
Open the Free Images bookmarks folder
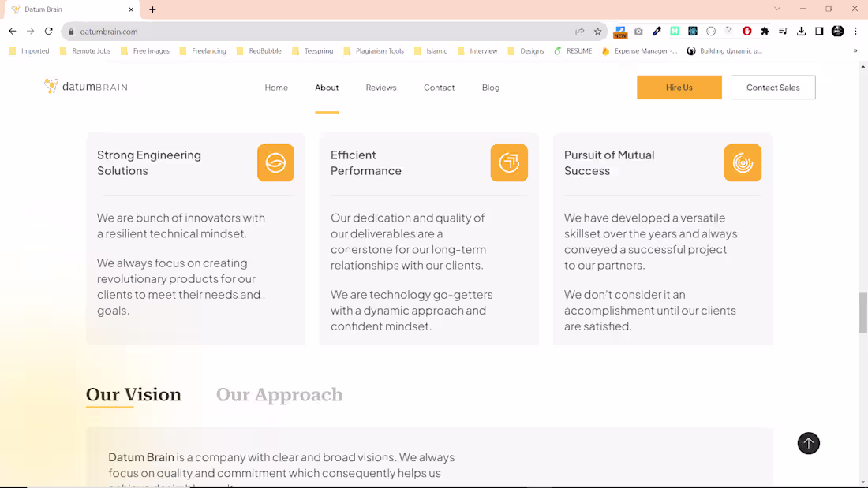pos(145,51)
